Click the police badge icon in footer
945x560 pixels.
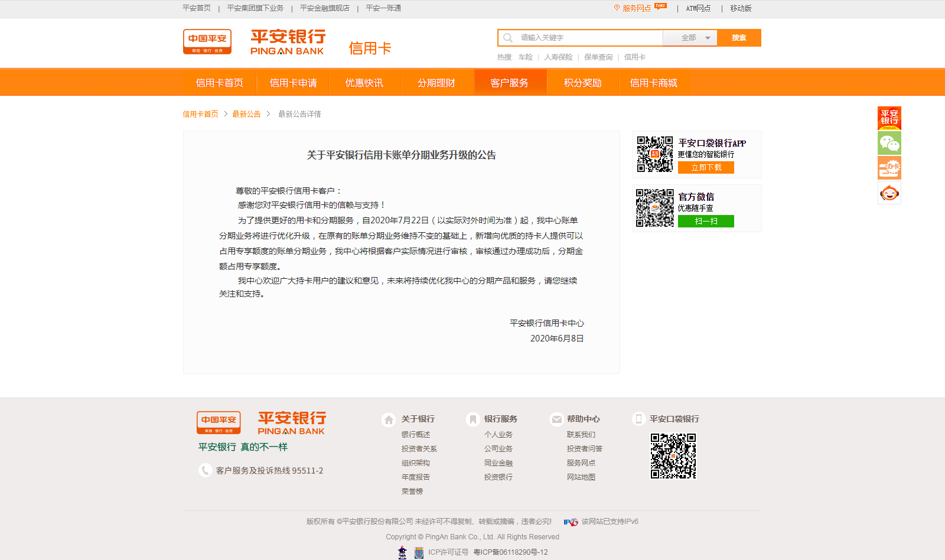tap(402, 552)
